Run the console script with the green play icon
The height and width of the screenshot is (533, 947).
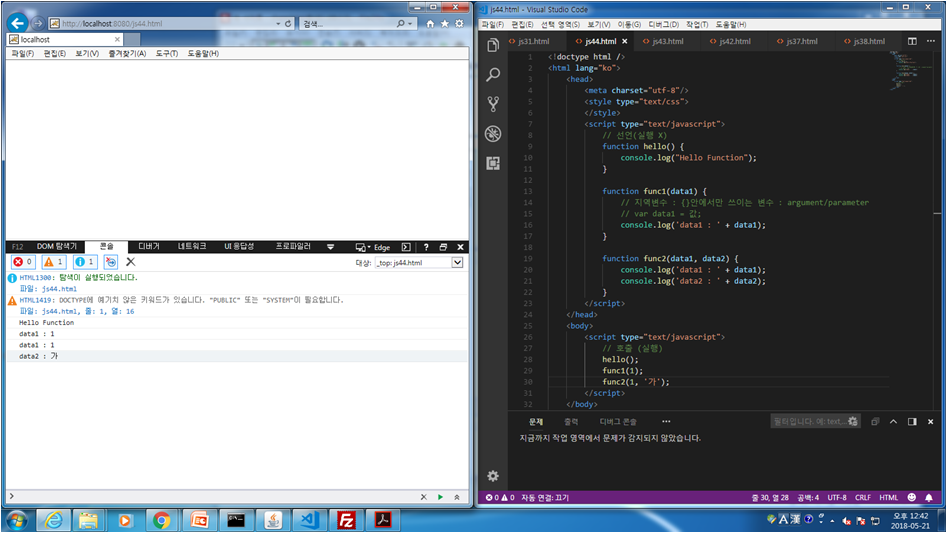point(440,497)
